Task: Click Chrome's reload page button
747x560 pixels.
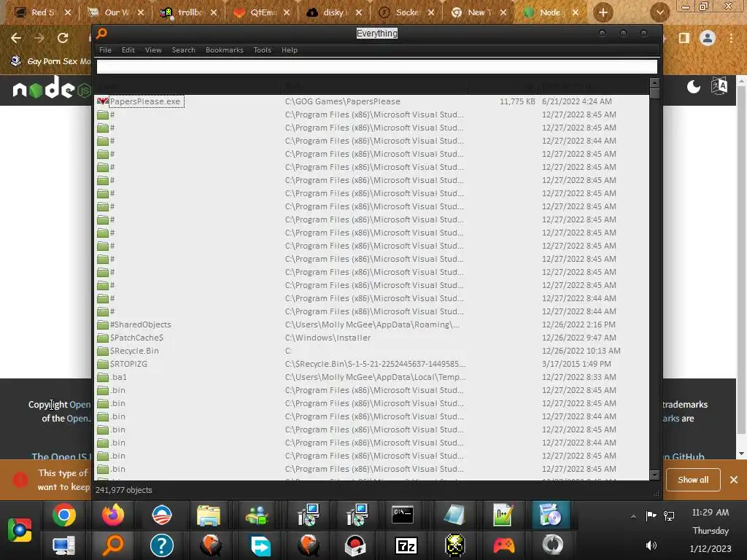Action: coord(63,38)
